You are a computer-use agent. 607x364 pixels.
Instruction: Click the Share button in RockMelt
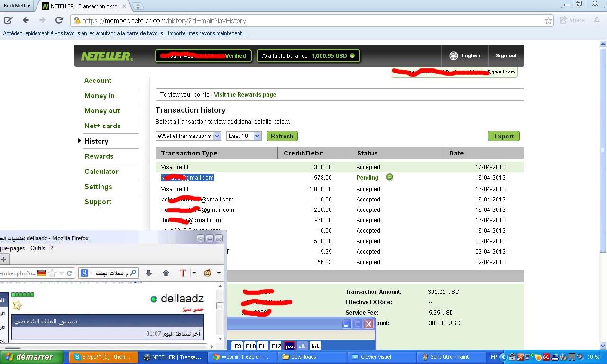572,20
